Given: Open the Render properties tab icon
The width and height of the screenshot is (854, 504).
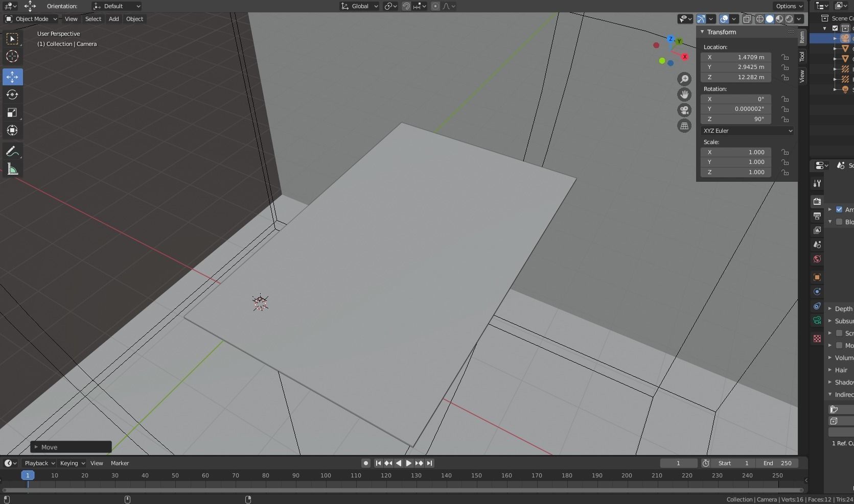Looking at the screenshot, I should (817, 202).
